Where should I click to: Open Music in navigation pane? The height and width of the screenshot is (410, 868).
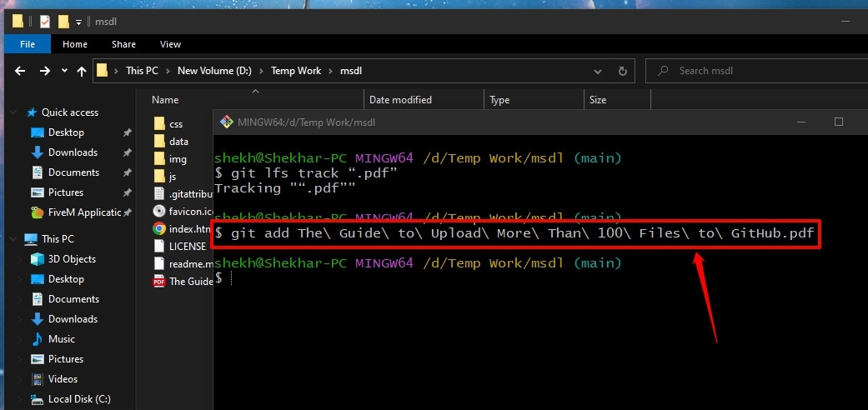(61, 339)
